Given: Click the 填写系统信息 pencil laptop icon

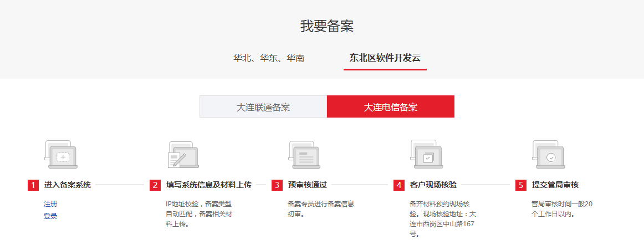Looking at the screenshot, I should point(183,155).
